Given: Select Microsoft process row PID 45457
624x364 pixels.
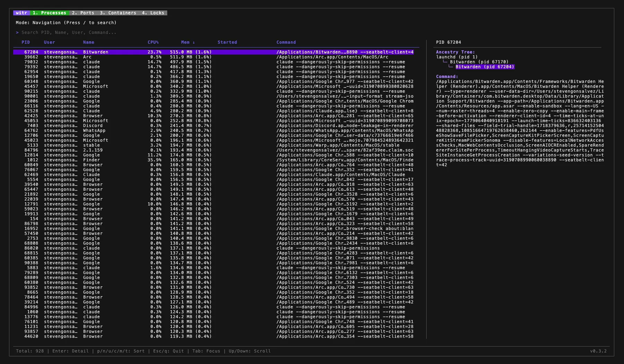Looking at the screenshot, I should point(216,86).
